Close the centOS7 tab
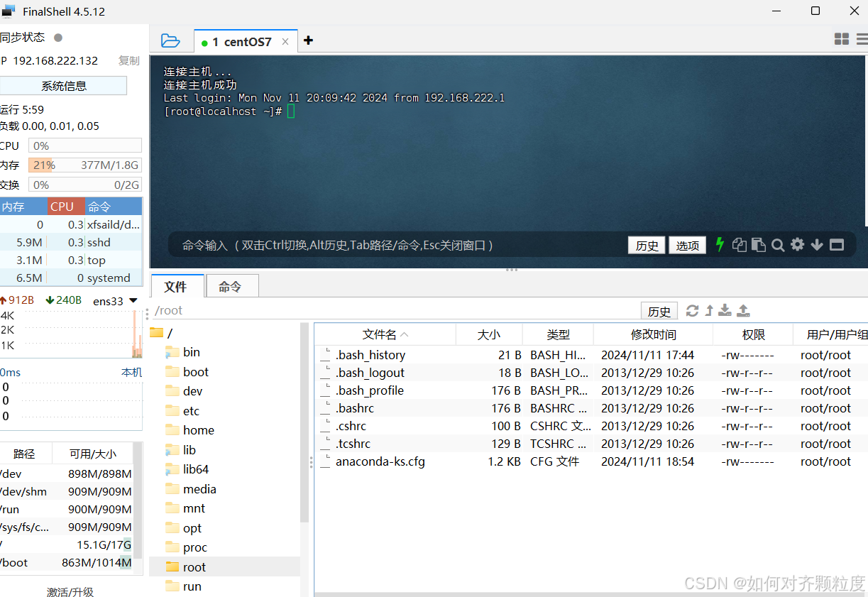Image resolution: width=868 pixels, height=597 pixels. point(285,42)
